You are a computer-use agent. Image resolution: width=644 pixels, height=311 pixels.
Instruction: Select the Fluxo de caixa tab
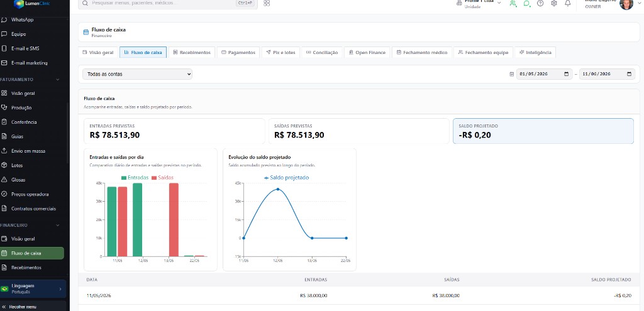(143, 53)
